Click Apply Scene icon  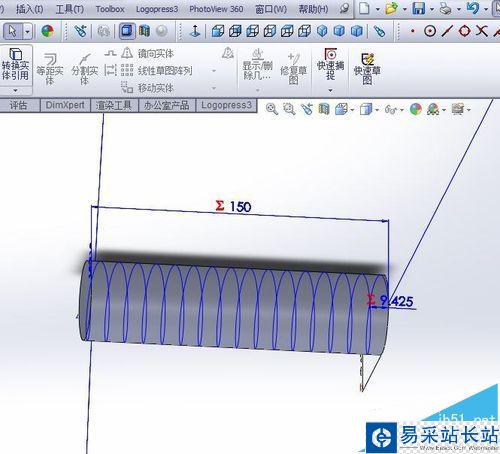pos(433,109)
